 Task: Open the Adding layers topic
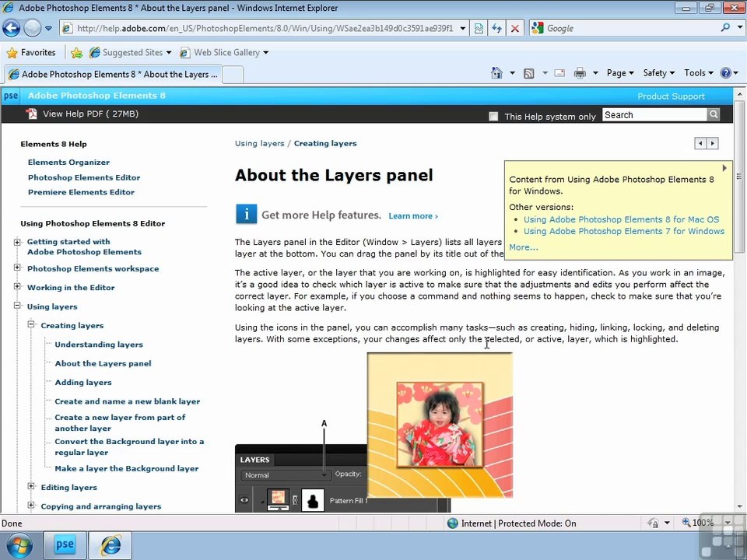(x=83, y=383)
